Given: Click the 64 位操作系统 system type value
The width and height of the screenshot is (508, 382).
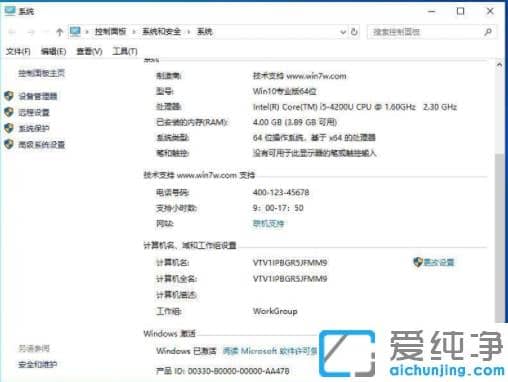Looking at the screenshot, I should (x=314, y=137).
